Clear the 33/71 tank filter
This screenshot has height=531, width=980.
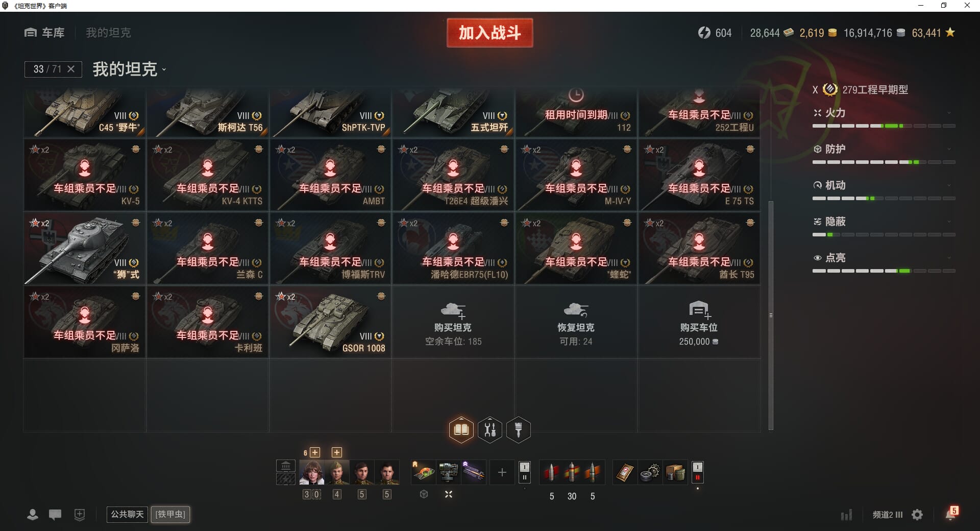click(x=71, y=69)
